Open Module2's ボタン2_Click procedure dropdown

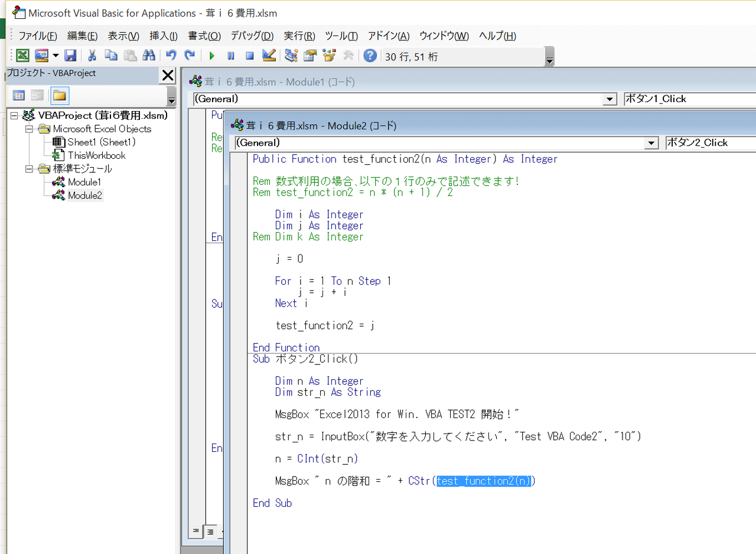pyautogui.click(x=711, y=143)
